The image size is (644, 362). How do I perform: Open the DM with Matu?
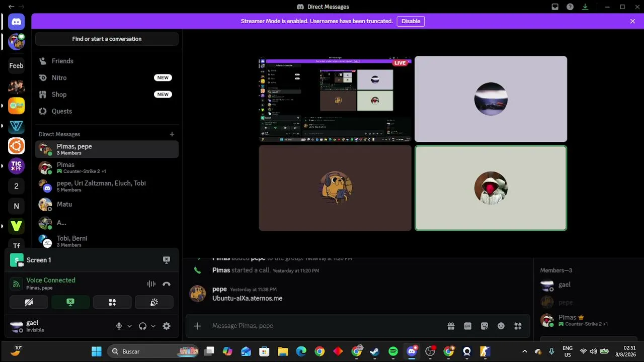tap(107, 204)
